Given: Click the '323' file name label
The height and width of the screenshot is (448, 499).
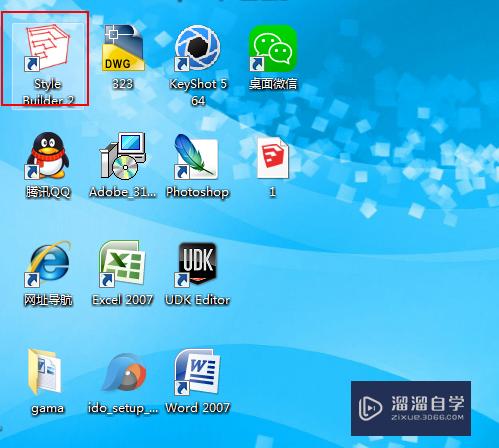Looking at the screenshot, I should click(123, 84).
